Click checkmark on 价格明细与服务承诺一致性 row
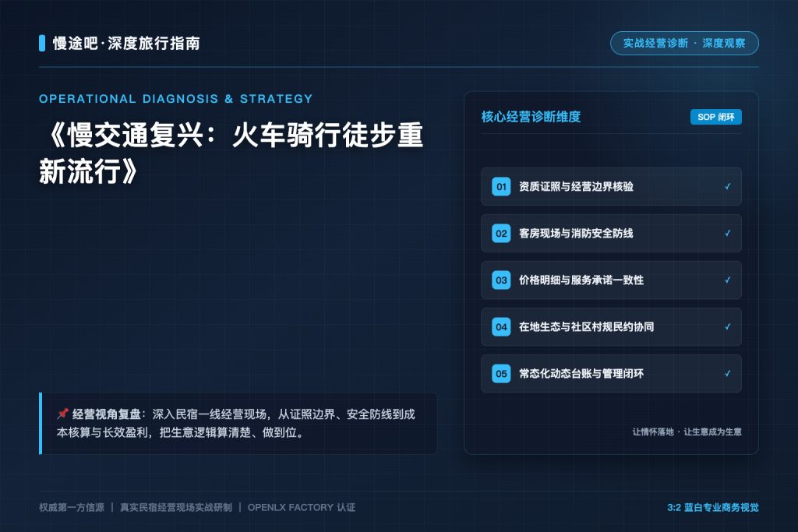798x532 pixels. (x=728, y=280)
